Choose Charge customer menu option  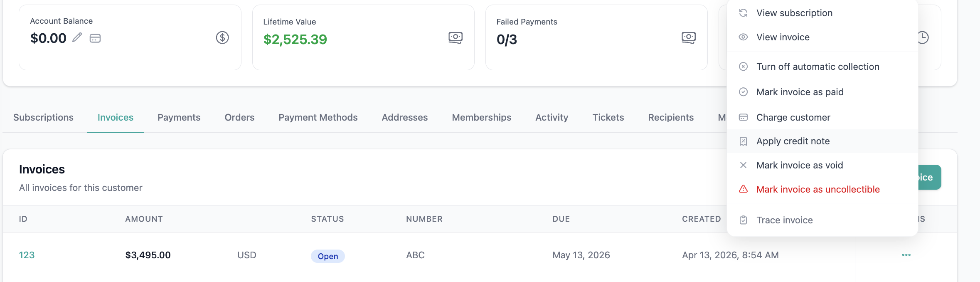pyautogui.click(x=793, y=117)
